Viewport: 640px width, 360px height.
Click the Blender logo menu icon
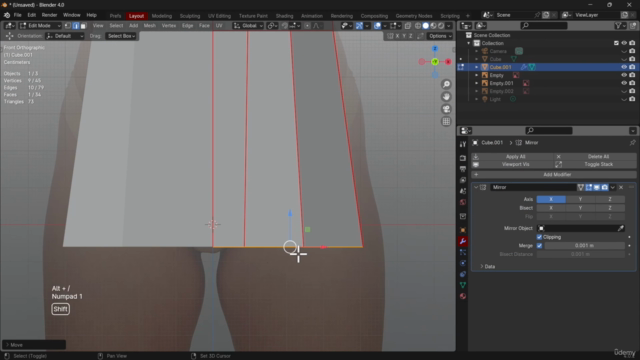(7, 15)
